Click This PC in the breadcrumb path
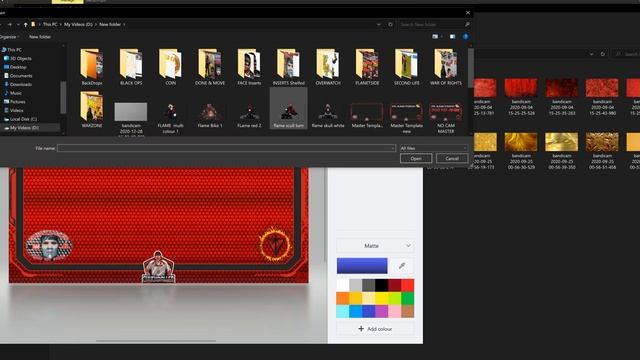640x360 pixels. pyautogui.click(x=50, y=24)
